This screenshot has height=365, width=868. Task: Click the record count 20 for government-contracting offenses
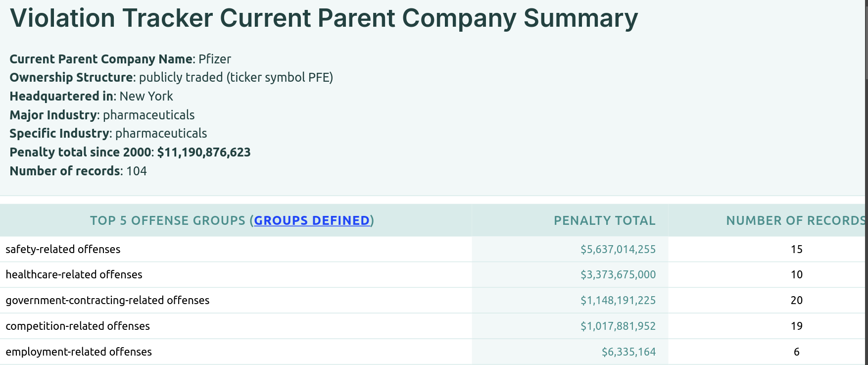click(x=796, y=300)
